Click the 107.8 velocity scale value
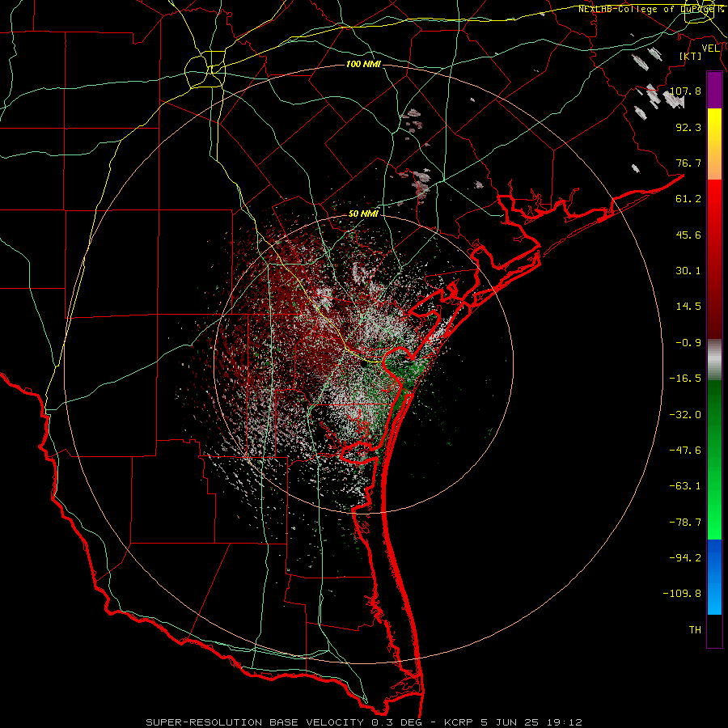The width and height of the screenshot is (728, 728). tap(686, 91)
